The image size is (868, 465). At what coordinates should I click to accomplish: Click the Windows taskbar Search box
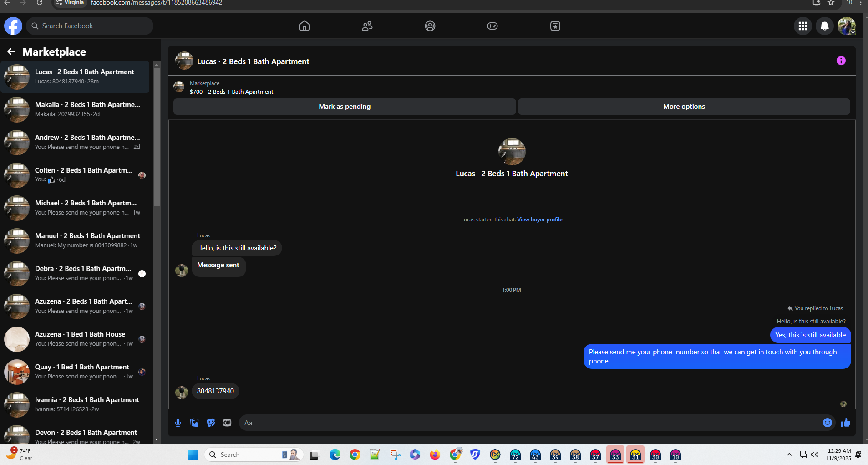click(254, 455)
